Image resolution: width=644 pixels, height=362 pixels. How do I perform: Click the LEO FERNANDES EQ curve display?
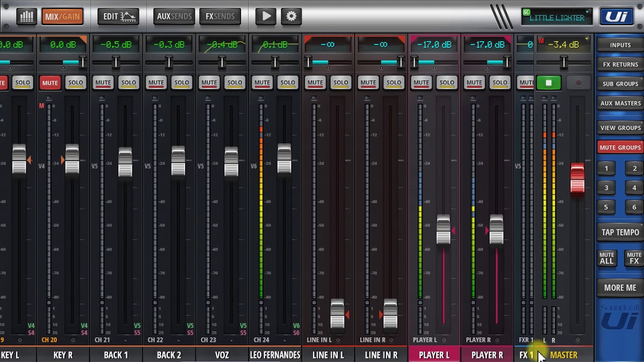pos(275,45)
